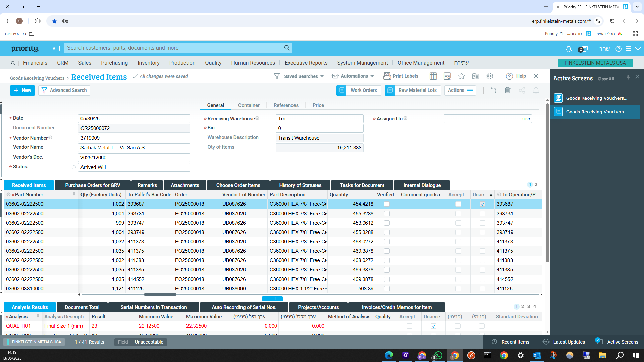
Task: Add the screen to favorites with star icon
Action: [462, 76]
